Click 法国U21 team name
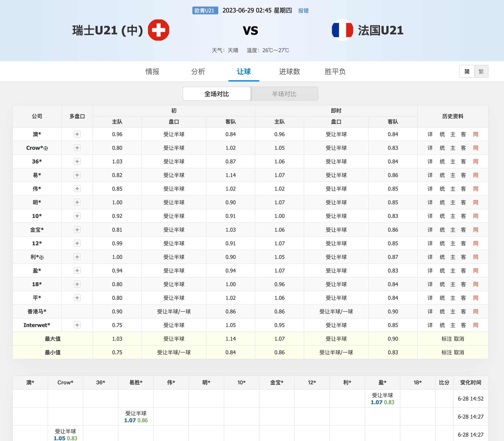Viewport: 504px width, 441px height. 381,30
